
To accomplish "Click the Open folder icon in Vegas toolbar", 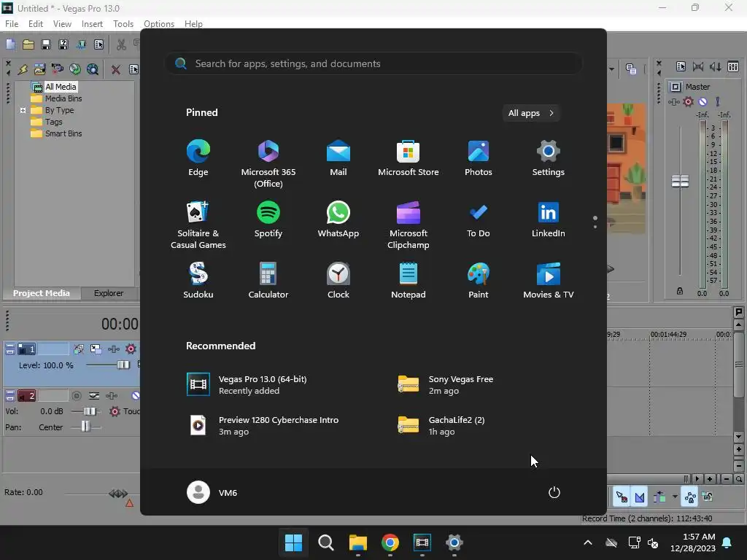I will (28, 44).
